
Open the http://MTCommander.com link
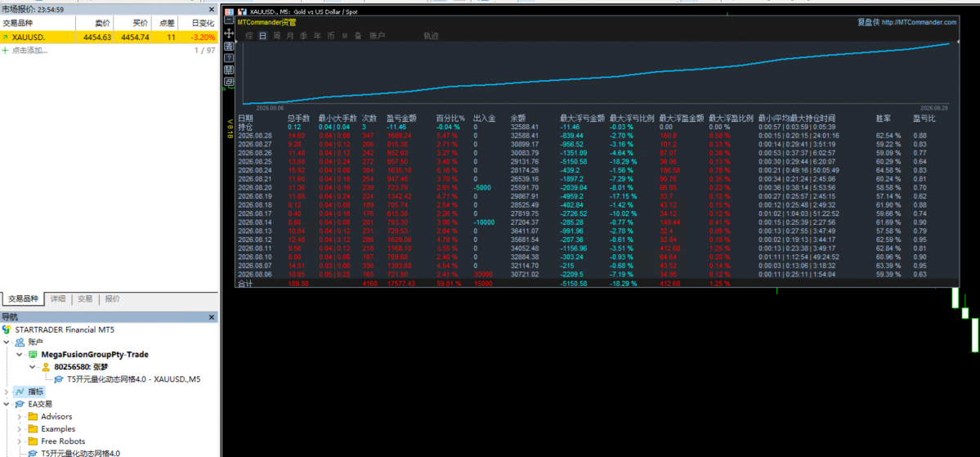pos(919,22)
